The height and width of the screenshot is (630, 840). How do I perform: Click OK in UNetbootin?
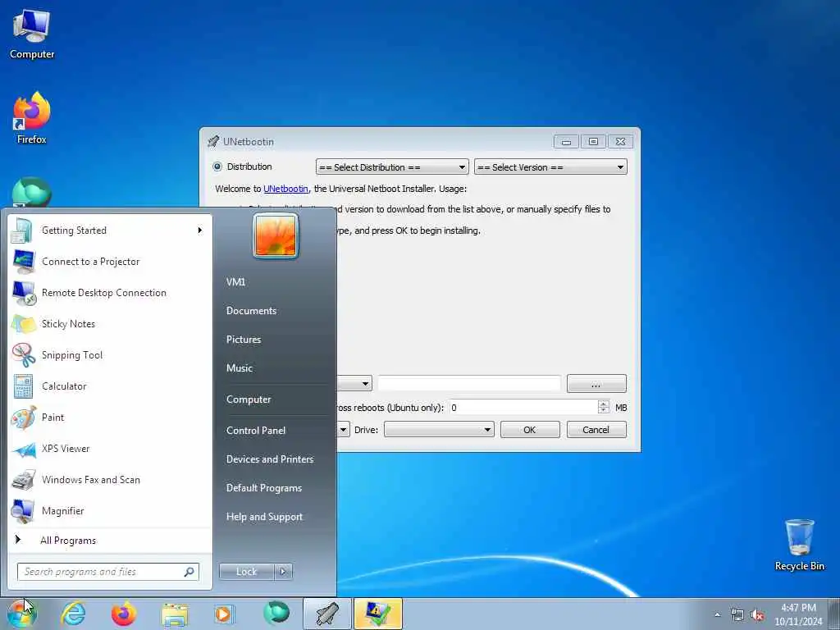click(x=530, y=430)
